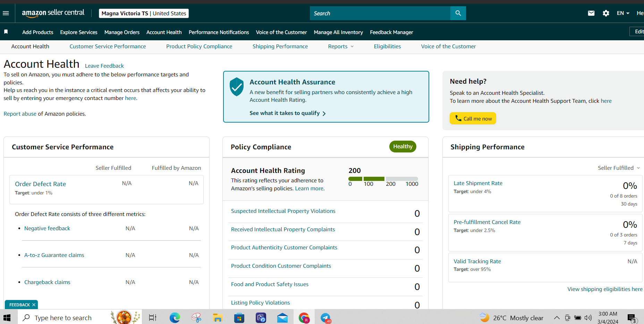
Task: Open the Magna Victoria TS account switcher
Action: point(144,13)
